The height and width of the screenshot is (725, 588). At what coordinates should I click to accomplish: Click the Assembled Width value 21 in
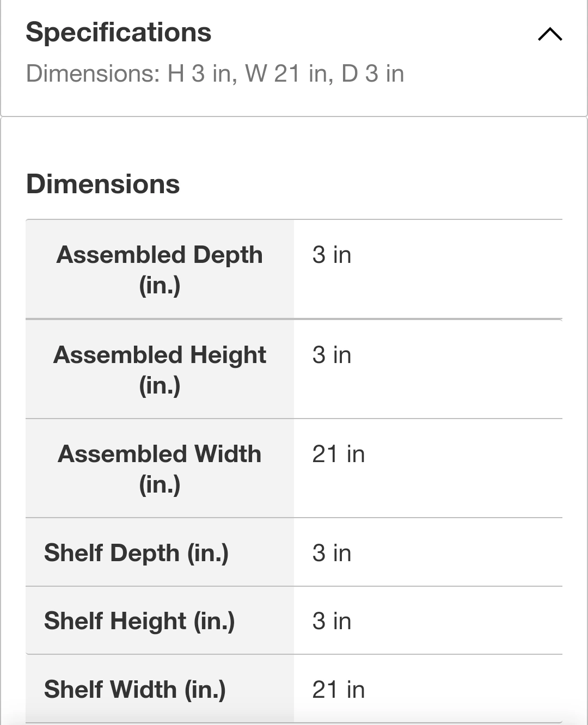click(338, 454)
